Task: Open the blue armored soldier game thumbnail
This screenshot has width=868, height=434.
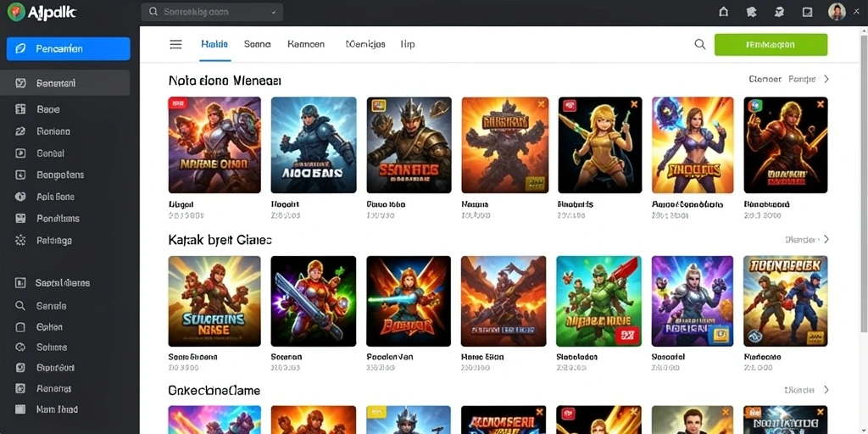Action: click(x=314, y=145)
